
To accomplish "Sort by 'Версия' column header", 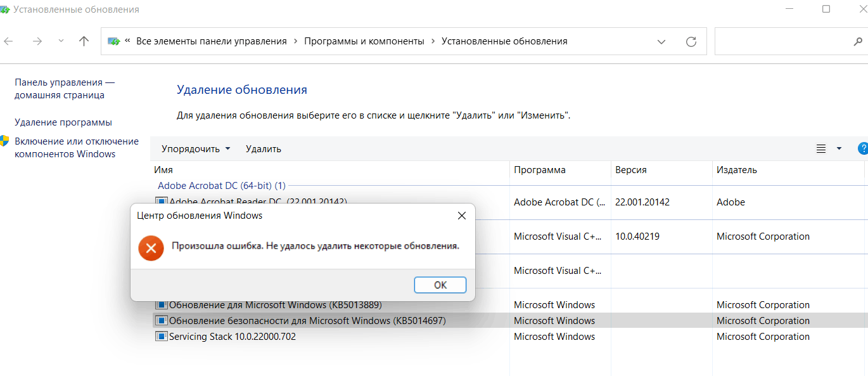I will click(631, 170).
